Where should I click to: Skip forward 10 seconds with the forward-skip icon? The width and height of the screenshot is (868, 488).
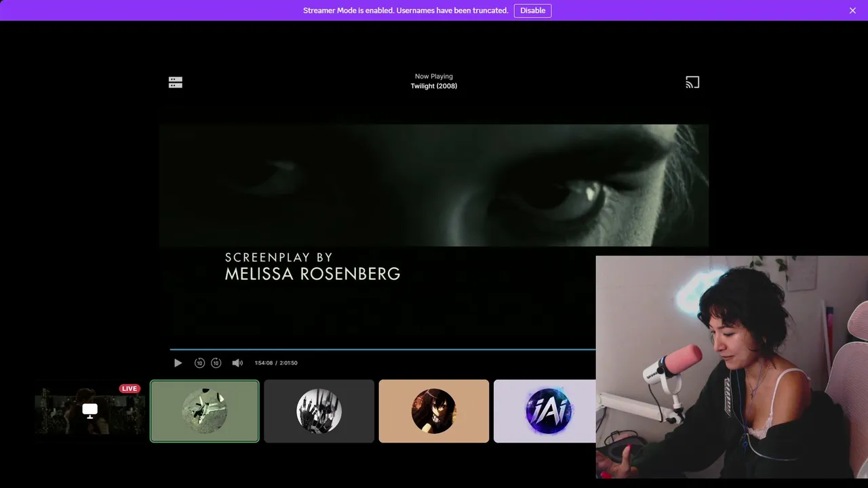[x=216, y=363]
